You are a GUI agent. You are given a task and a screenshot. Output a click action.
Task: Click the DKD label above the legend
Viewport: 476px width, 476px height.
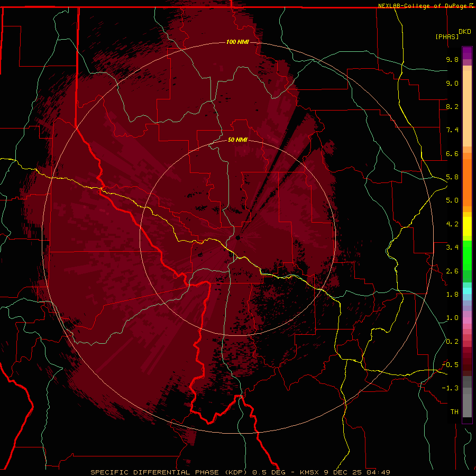pyautogui.click(x=465, y=32)
